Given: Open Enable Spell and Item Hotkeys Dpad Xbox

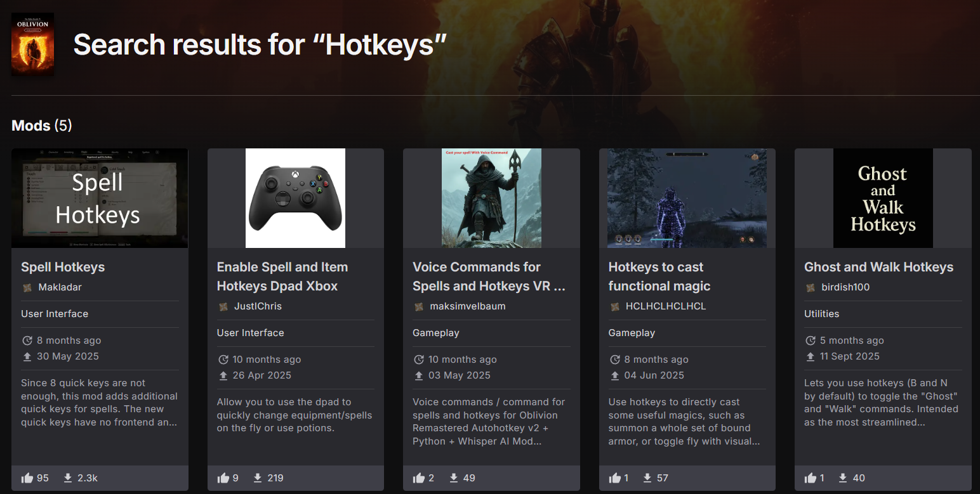Looking at the screenshot, I should [282, 276].
